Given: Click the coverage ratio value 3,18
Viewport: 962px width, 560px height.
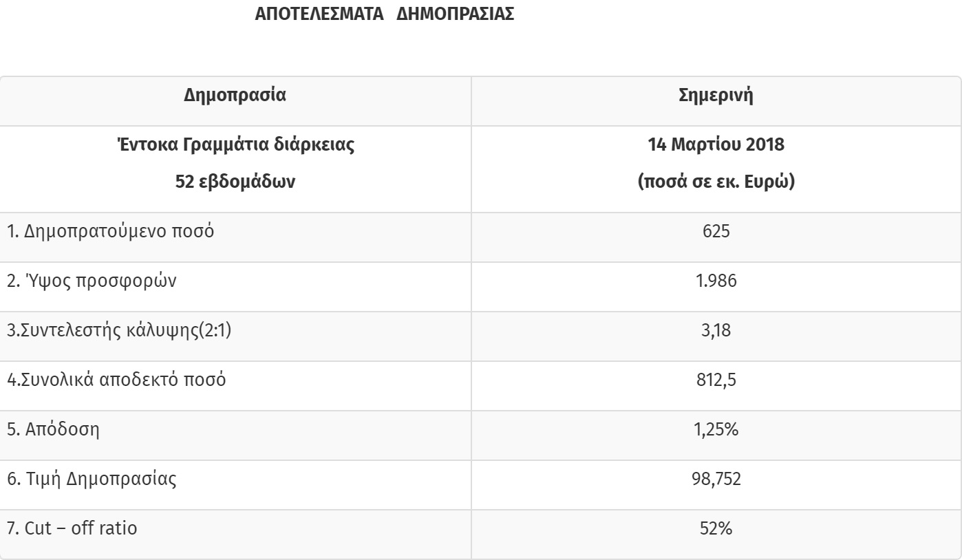Looking at the screenshot, I should coord(716,331).
